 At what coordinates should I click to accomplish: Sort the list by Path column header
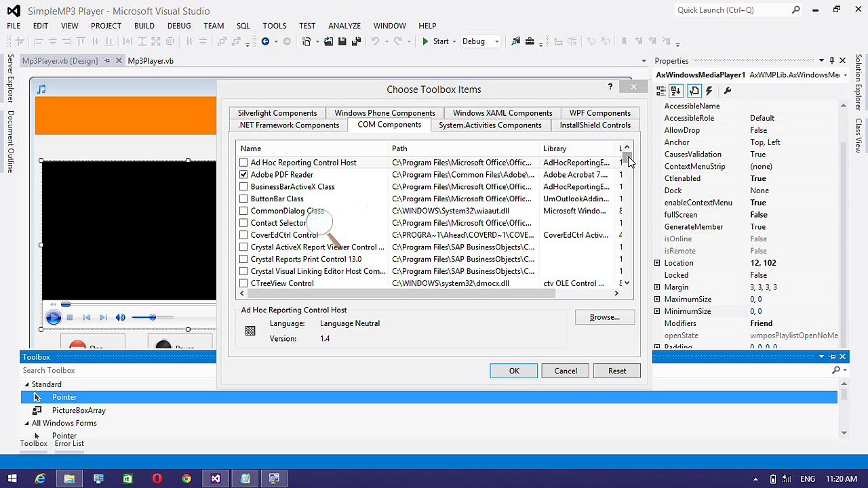pyautogui.click(x=465, y=148)
